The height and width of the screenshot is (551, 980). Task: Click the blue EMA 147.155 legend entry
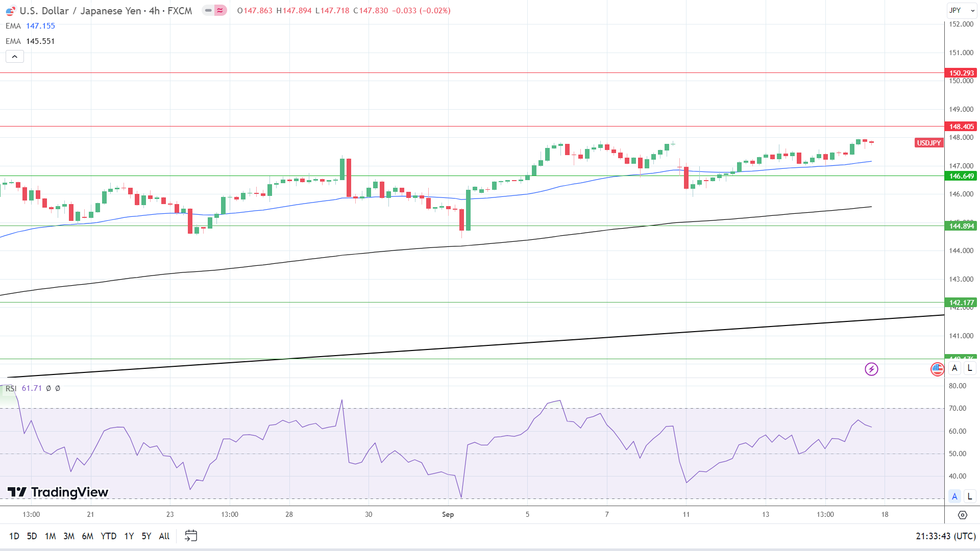tap(31, 26)
